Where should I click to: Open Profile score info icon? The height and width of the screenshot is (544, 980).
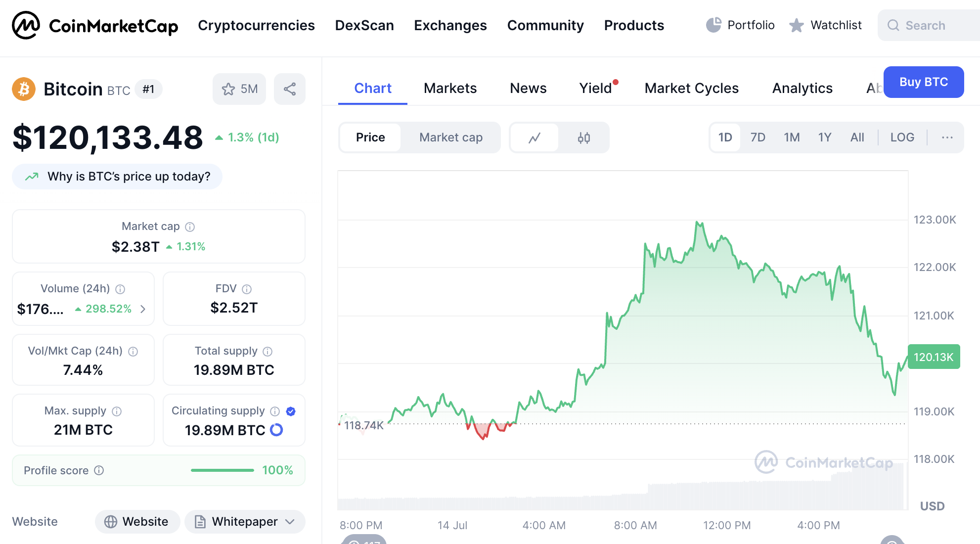tap(99, 470)
